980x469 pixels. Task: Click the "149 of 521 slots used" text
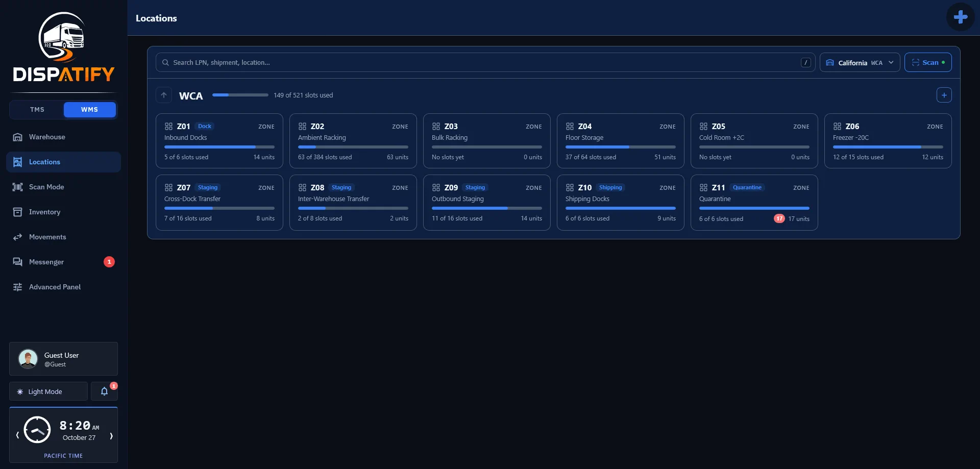point(303,95)
